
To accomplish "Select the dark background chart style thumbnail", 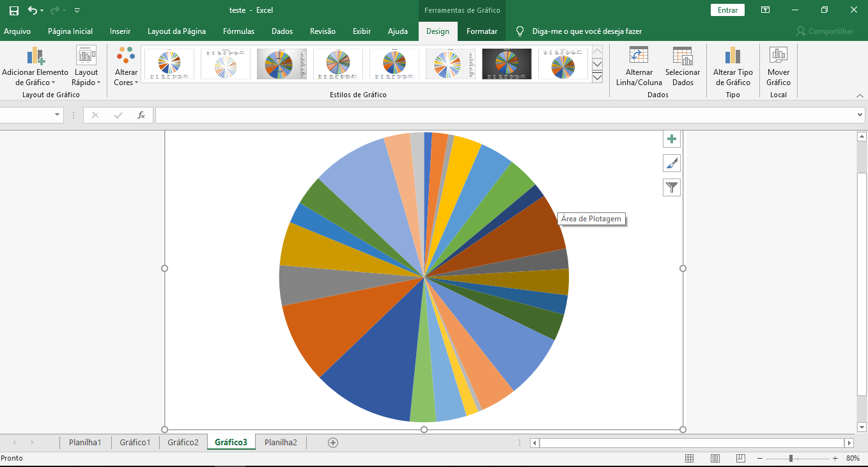I will click(x=506, y=64).
